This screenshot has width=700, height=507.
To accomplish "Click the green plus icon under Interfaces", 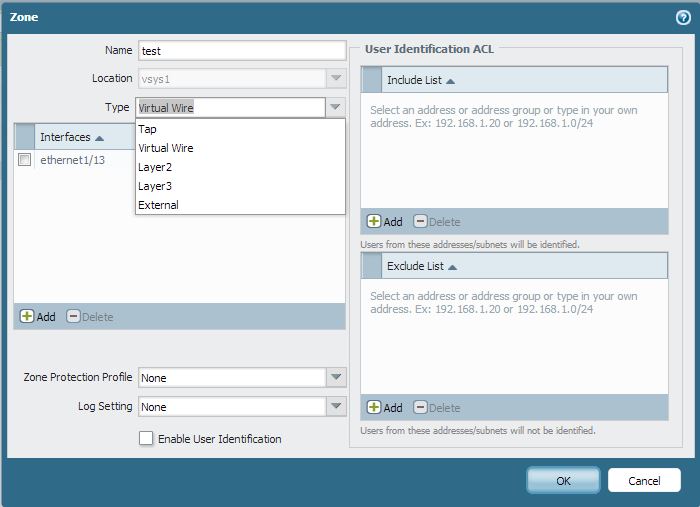I will tap(27, 316).
